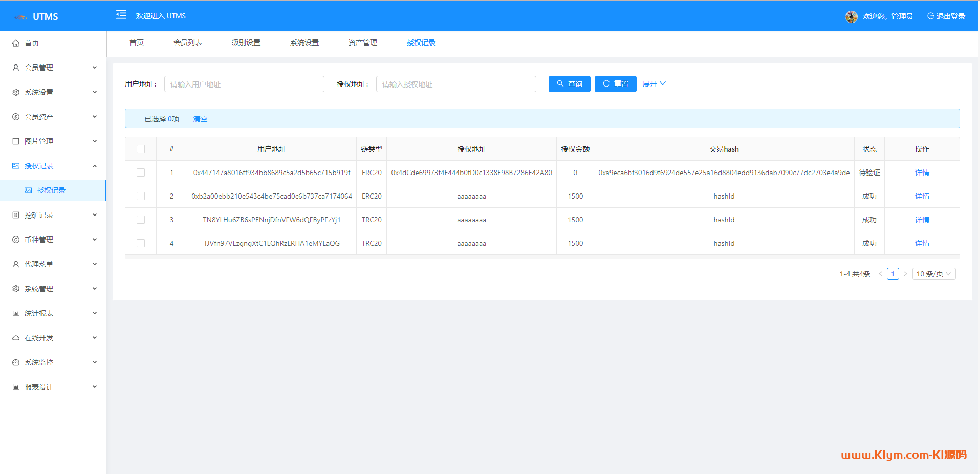This screenshot has height=474, width=980.
Task: Click the 在线开发 cloud icon
Action: tap(16, 338)
